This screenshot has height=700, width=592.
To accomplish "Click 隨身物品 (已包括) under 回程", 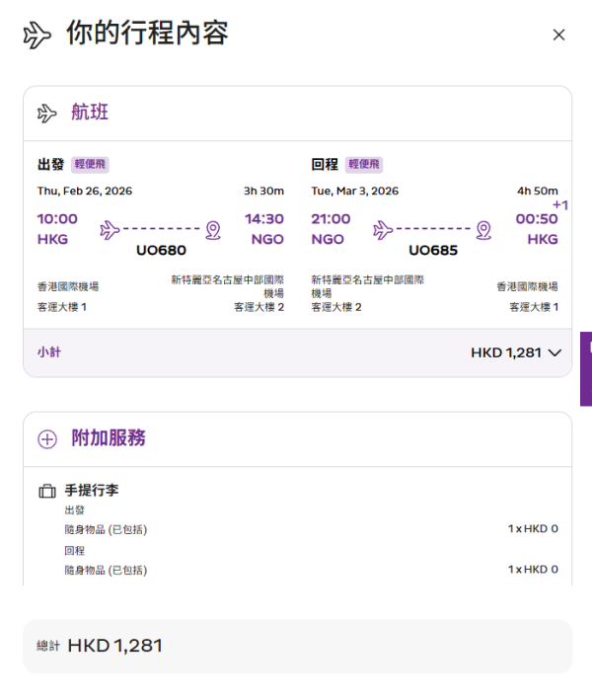I will point(106,570).
